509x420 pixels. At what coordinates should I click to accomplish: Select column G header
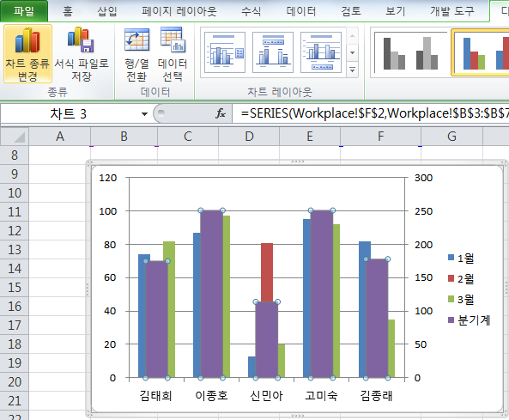pyautogui.click(x=451, y=137)
